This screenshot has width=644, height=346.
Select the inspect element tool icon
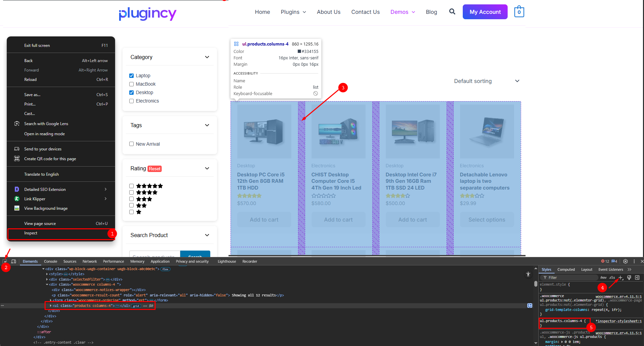[5, 261]
